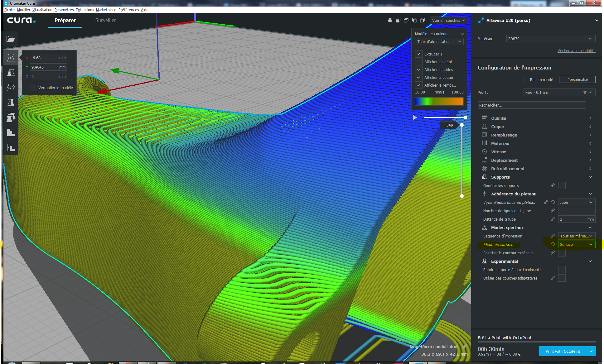Screen dimensions: 604x364
Task: Select the Rotate tool icon
Action: click(x=11, y=88)
